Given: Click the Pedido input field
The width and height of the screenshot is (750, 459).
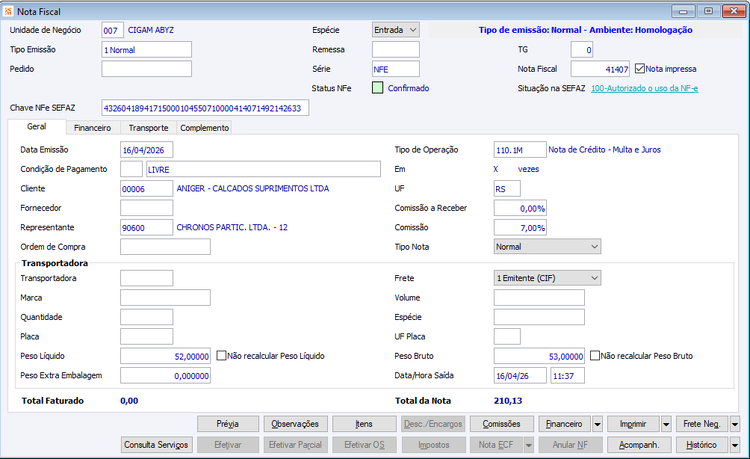Looking at the screenshot, I should click(x=146, y=69).
